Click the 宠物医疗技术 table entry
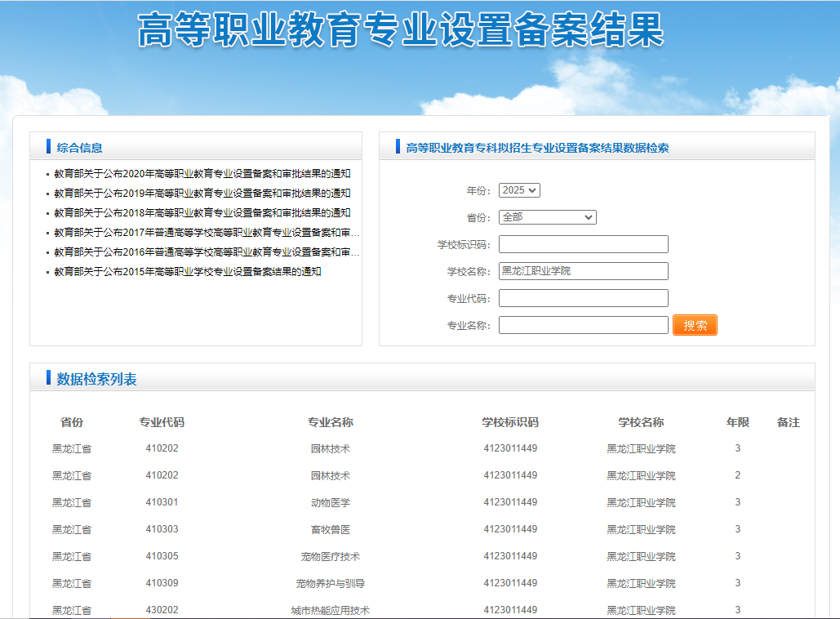The height and width of the screenshot is (619, 840). 331,556
